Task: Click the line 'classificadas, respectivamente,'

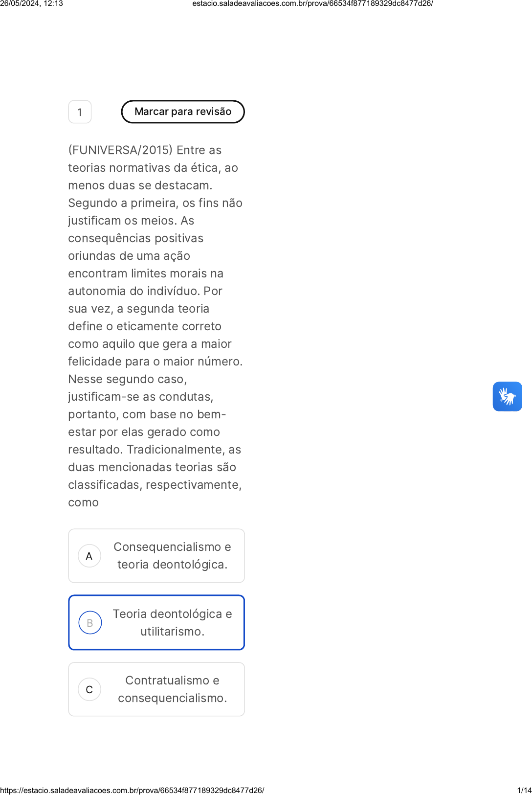Action: [155, 485]
